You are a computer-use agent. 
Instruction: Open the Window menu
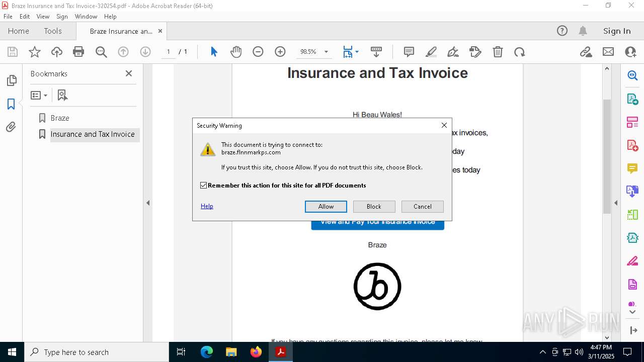[x=86, y=17]
